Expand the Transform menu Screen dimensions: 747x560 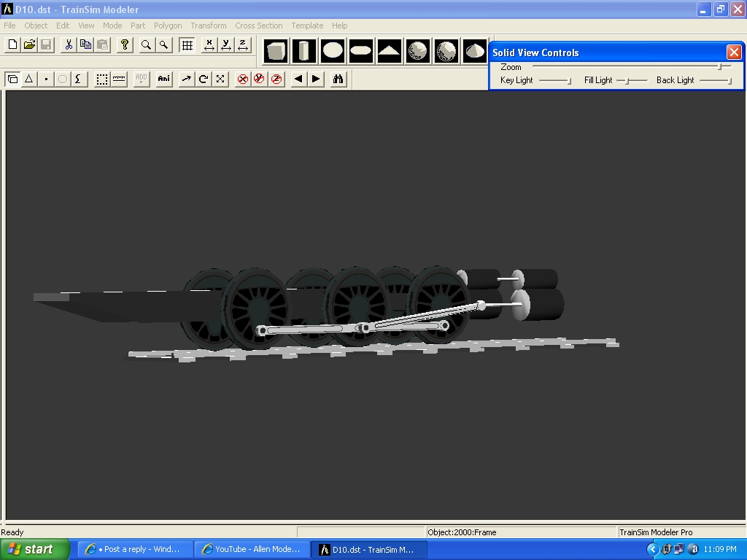click(209, 26)
